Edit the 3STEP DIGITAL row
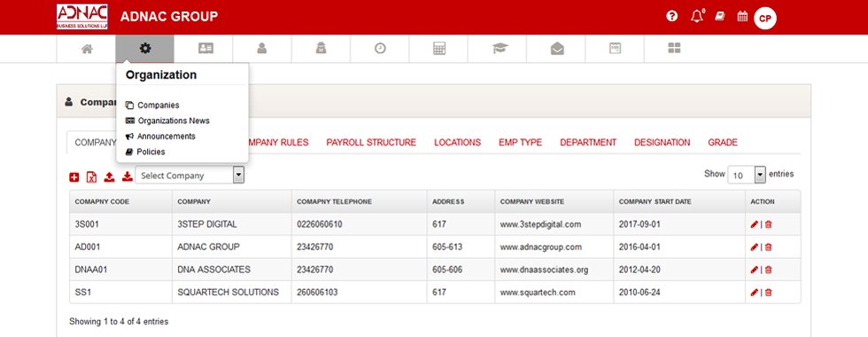The image size is (868, 337). coord(754,224)
